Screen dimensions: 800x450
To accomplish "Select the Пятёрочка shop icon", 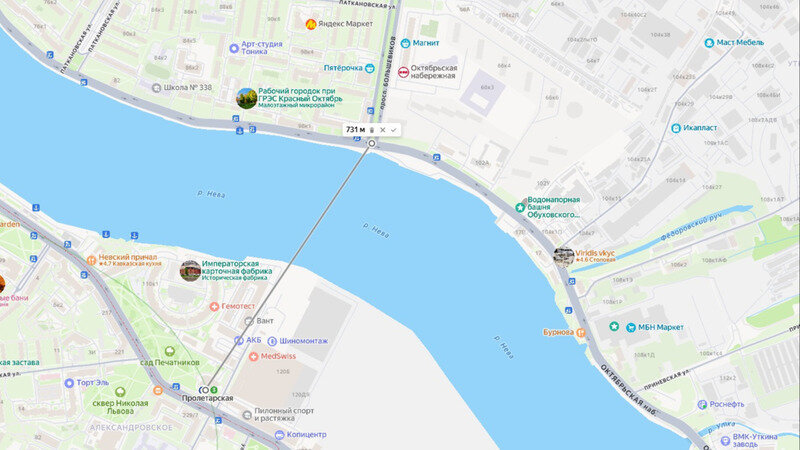I will click(369, 68).
